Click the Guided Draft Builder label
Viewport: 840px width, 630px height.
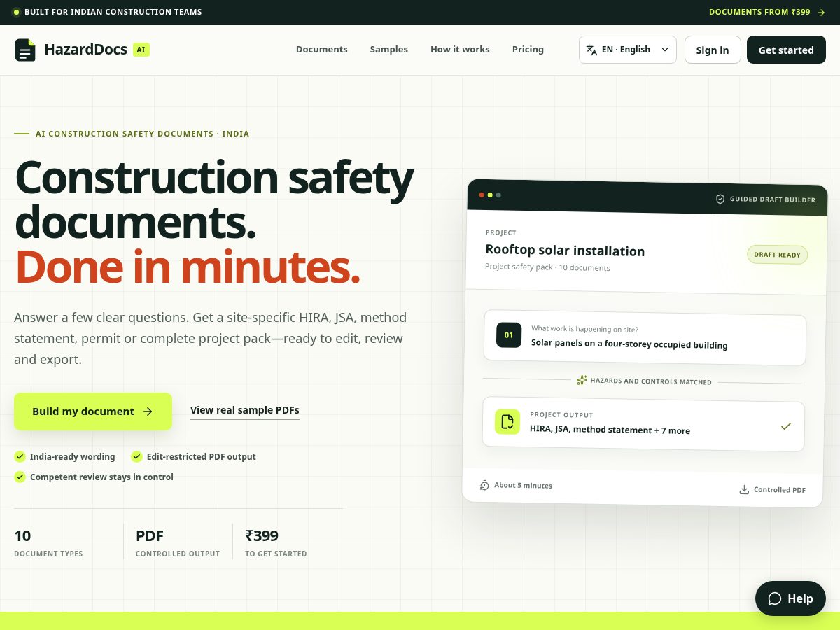click(772, 199)
